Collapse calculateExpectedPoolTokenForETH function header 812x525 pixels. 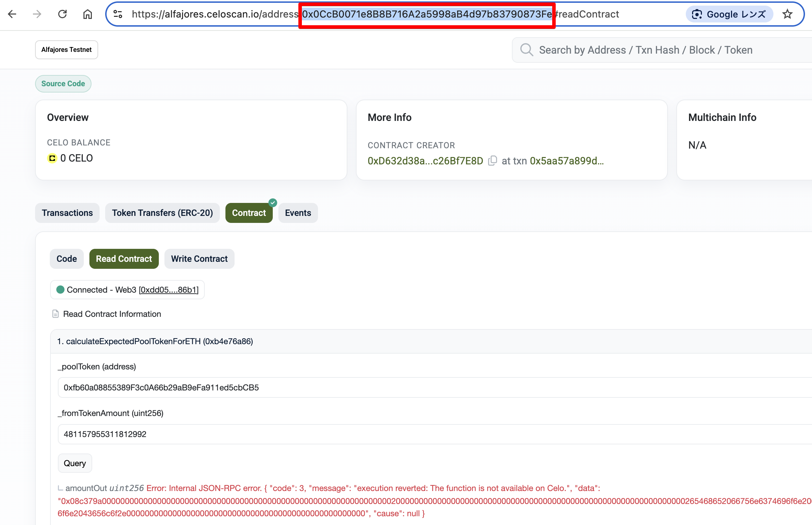point(431,341)
